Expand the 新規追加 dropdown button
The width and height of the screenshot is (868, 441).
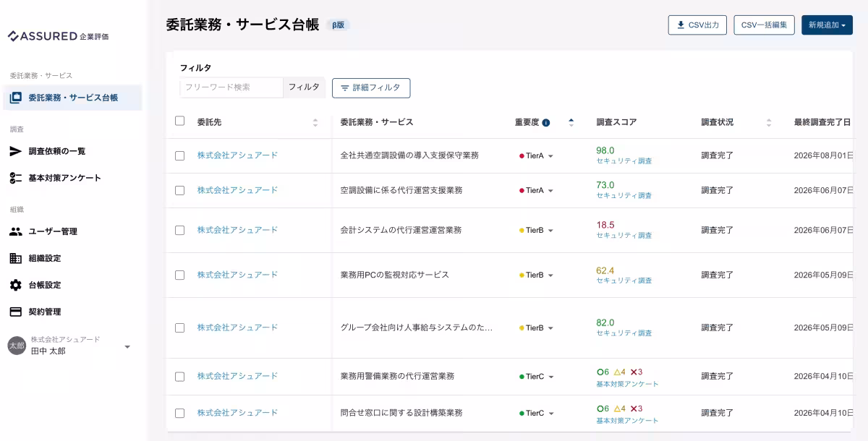[x=827, y=25]
